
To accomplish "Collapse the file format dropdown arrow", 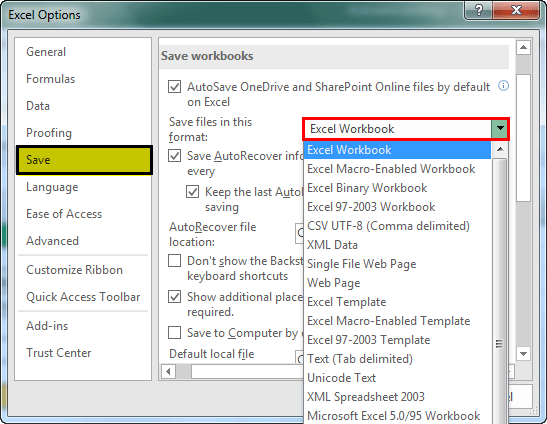I will click(500, 129).
